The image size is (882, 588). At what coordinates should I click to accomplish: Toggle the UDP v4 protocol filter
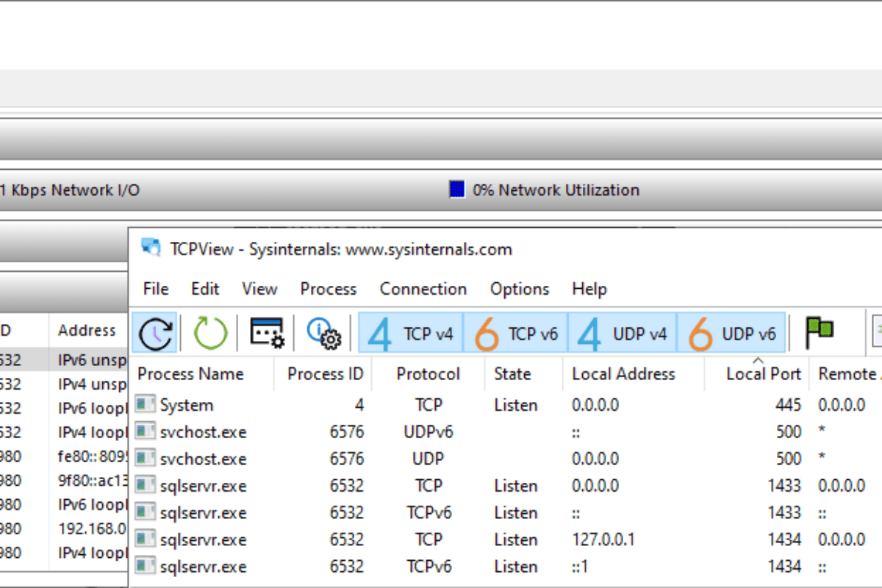pyautogui.click(x=622, y=332)
